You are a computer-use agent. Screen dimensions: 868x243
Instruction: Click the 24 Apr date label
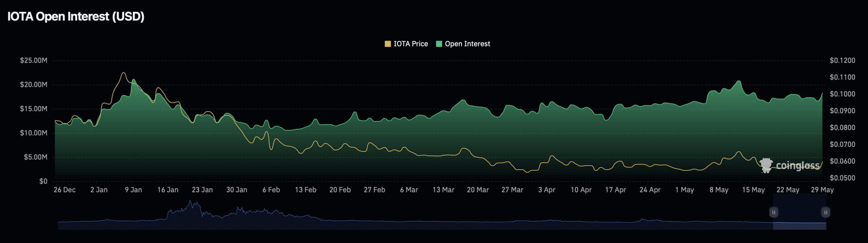coord(650,190)
